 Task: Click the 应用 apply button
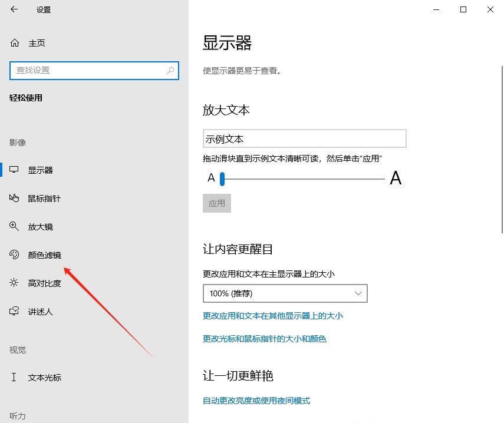tap(217, 203)
